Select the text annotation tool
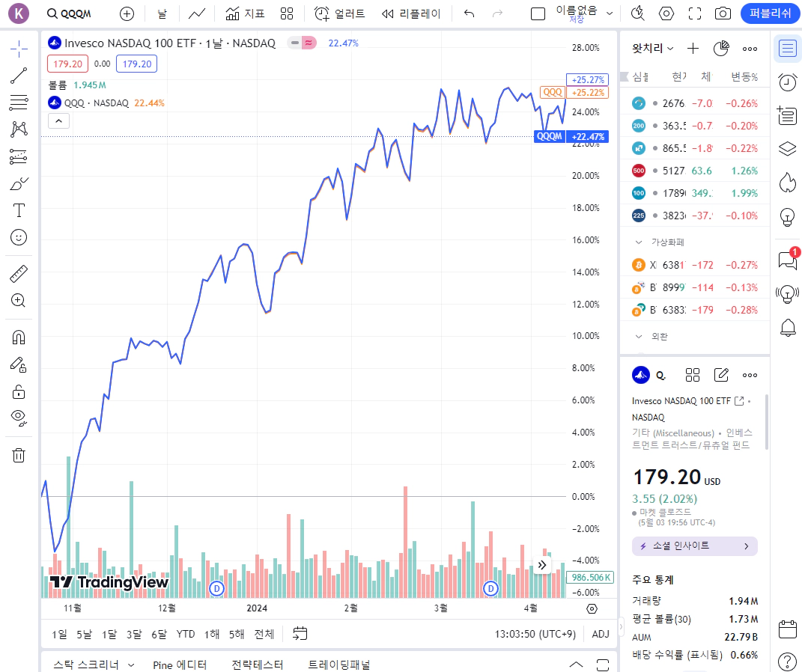The height and width of the screenshot is (672, 802). pyautogui.click(x=19, y=210)
